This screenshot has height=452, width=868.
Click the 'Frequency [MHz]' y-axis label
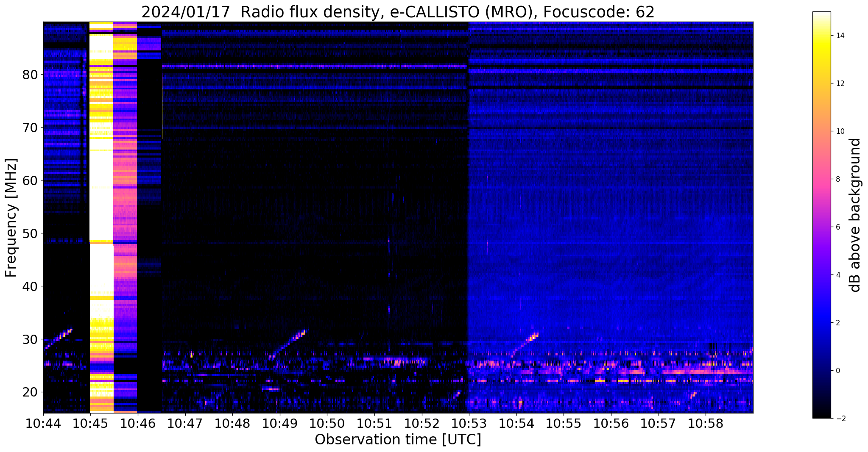11,218
